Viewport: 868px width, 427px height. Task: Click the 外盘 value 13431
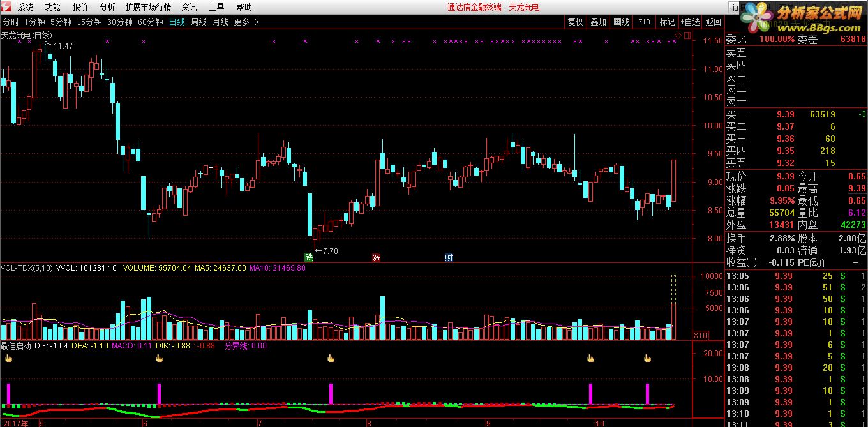[782, 225]
